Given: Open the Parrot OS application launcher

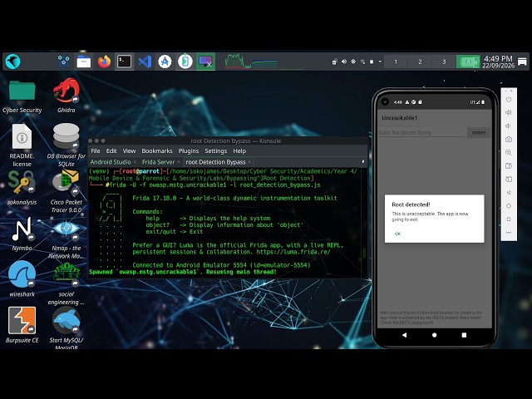Looking at the screenshot, I should 13,62.
